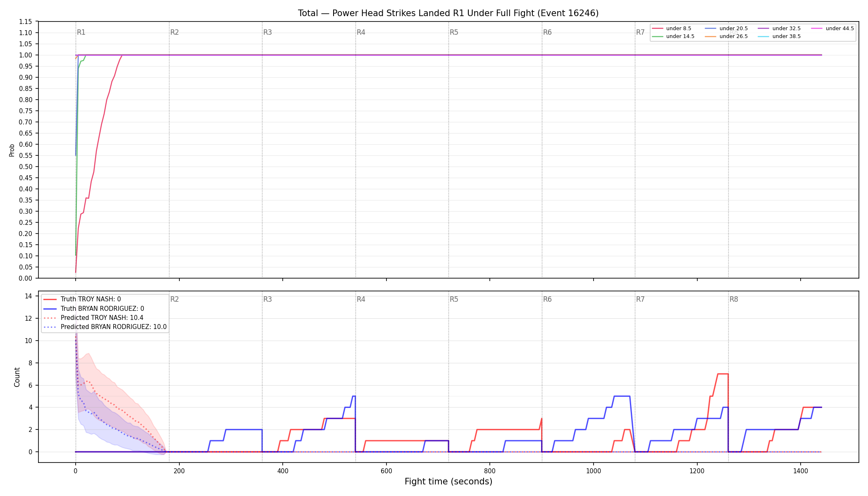The width and height of the screenshot is (868, 496).
Task: Click the R7 round label in the bottom chart
Action: [x=640, y=299]
